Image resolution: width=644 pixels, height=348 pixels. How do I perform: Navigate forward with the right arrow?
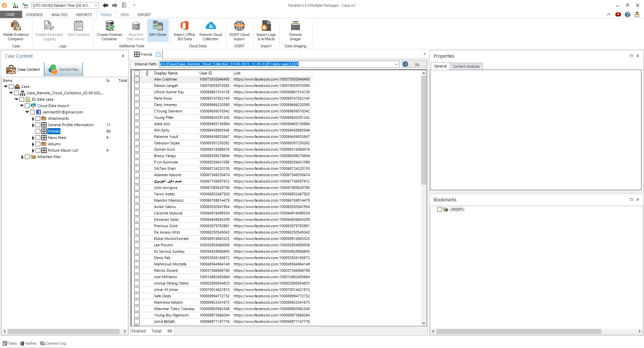(115, 5)
